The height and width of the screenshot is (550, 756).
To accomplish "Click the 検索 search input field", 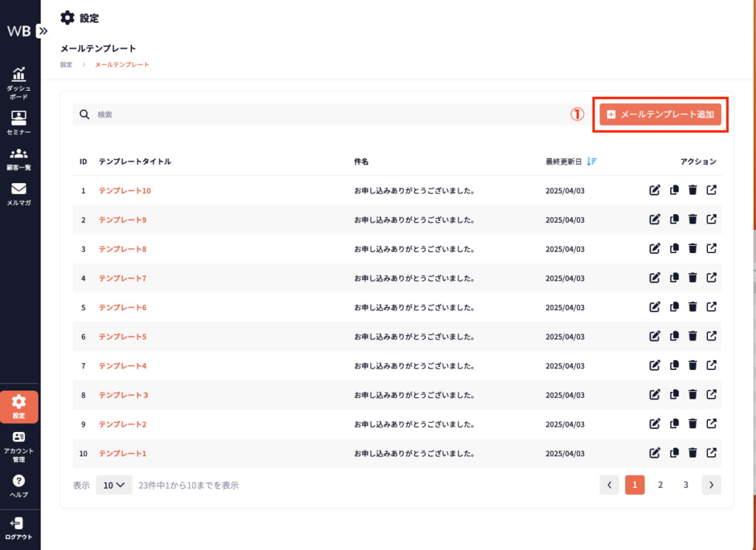I will (x=325, y=114).
